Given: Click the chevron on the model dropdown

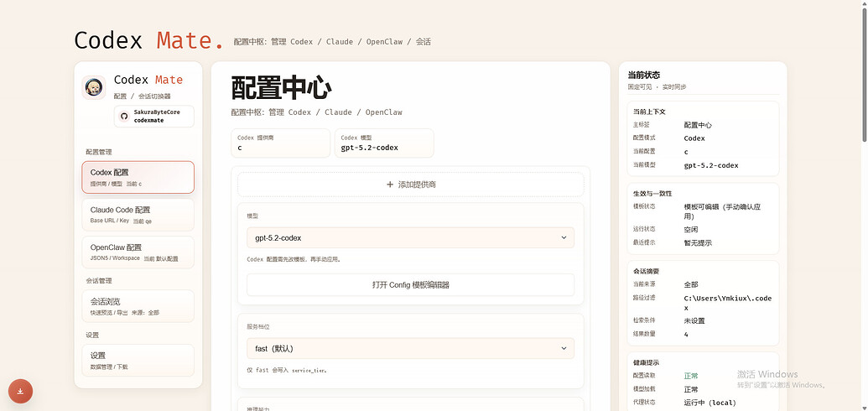Looking at the screenshot, I should coord(564,237).
